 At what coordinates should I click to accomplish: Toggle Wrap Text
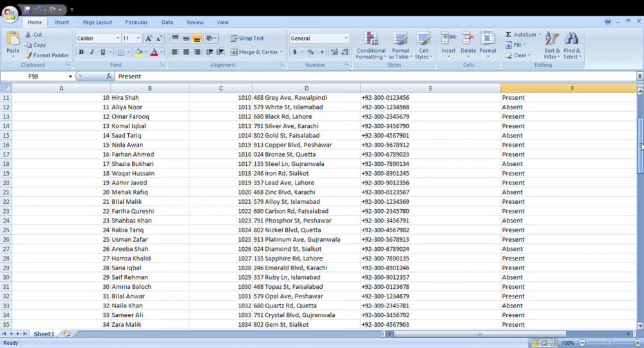247,38
